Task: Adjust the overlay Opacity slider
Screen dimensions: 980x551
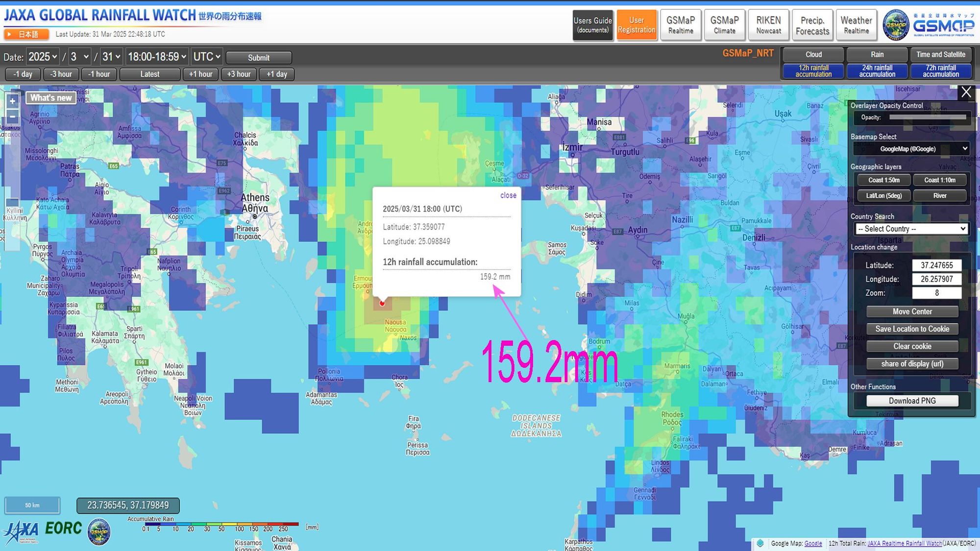Action: (928, 118)
